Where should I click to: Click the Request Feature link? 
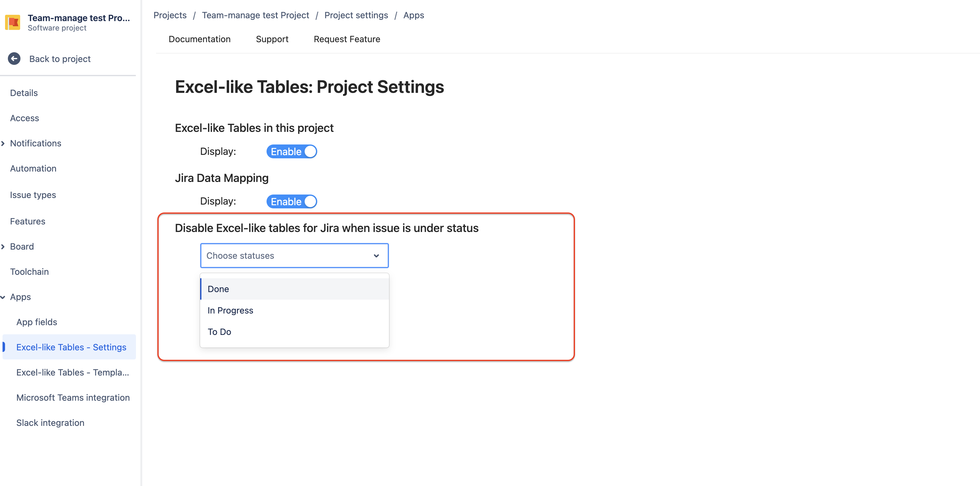[347, 39]
